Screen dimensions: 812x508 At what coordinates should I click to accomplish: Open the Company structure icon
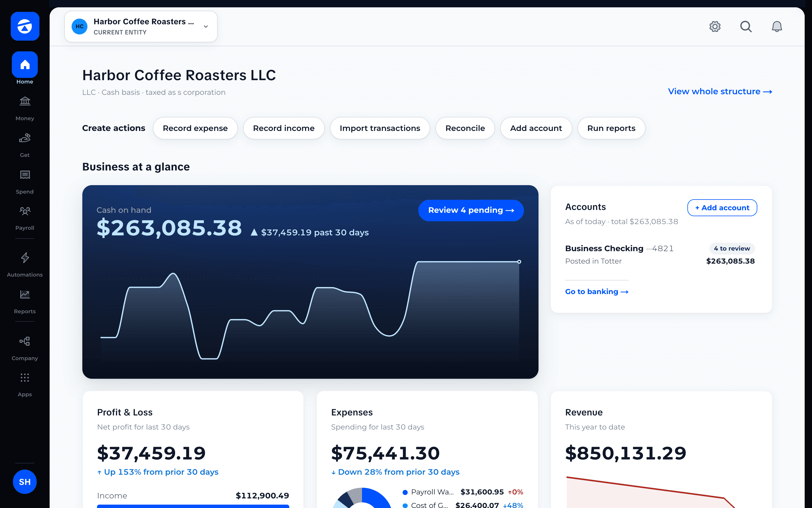pyautogui.click(x=25, y=341)
